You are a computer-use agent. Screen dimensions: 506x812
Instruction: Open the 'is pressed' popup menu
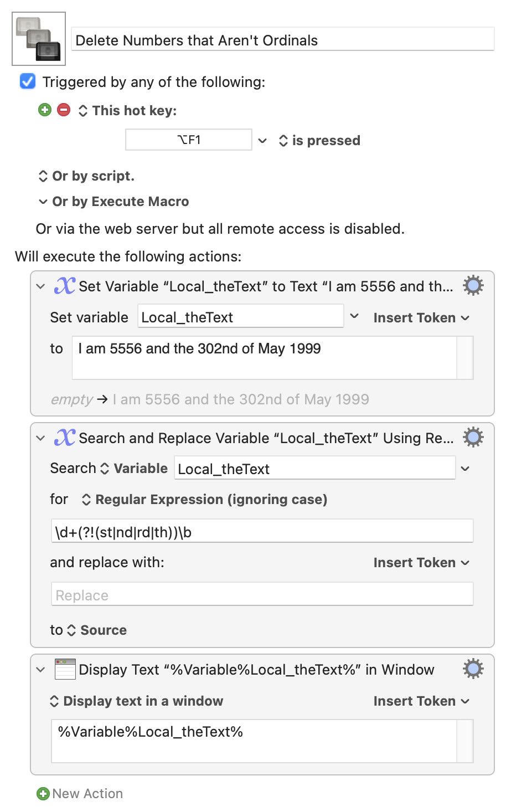[319, 141]
